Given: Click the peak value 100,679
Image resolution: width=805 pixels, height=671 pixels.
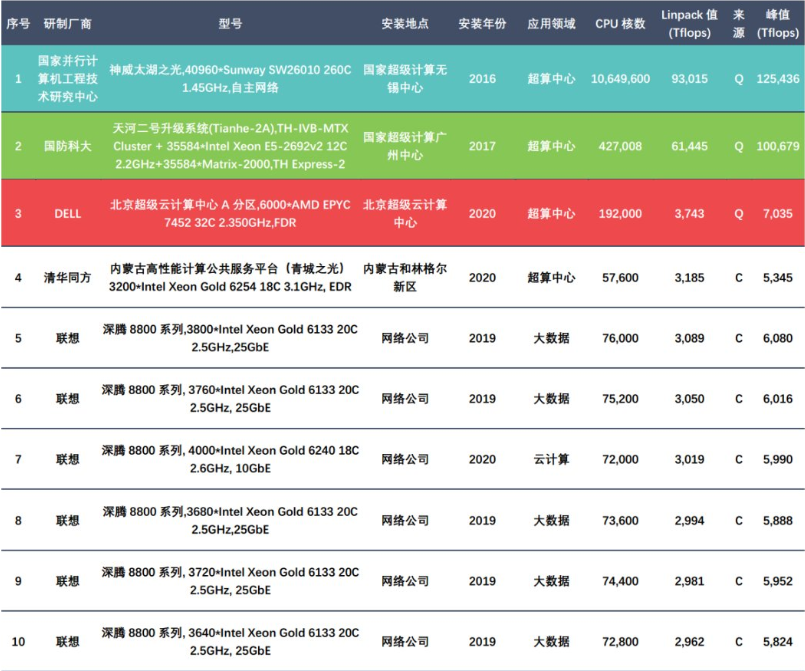Looking at the screenshot, I should tap(777, 146).
